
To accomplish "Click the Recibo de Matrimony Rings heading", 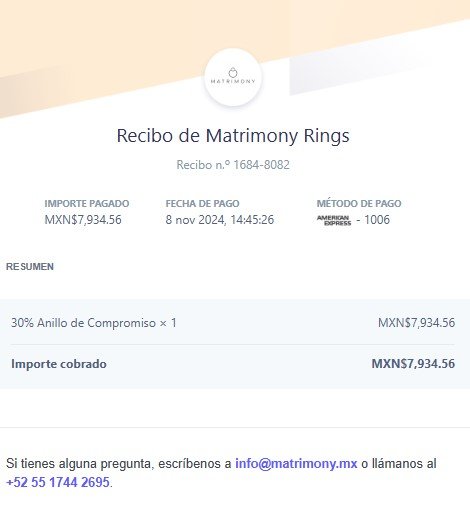I will coord(233,136).
